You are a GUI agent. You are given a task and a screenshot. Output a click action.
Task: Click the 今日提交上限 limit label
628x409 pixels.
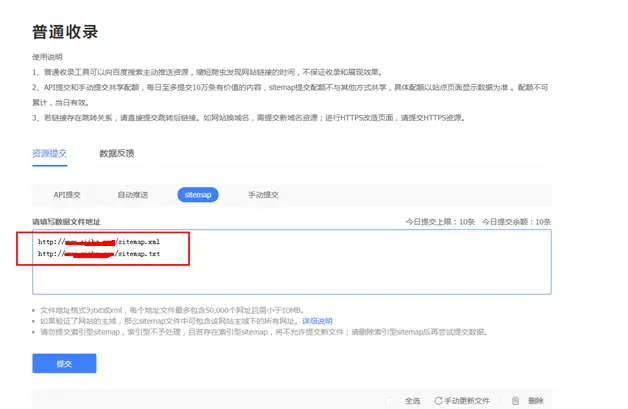point(440,222)
